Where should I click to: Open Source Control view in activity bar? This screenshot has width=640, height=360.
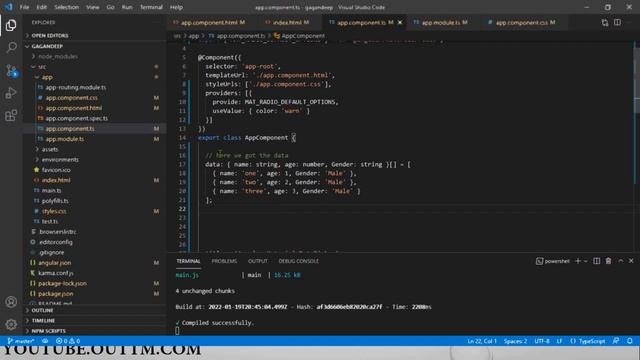[11, 71]
